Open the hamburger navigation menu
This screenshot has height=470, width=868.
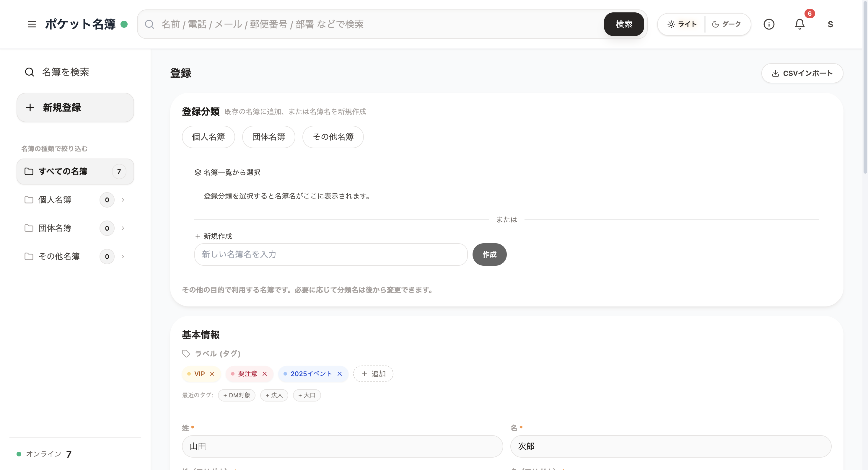pos(32,24)
